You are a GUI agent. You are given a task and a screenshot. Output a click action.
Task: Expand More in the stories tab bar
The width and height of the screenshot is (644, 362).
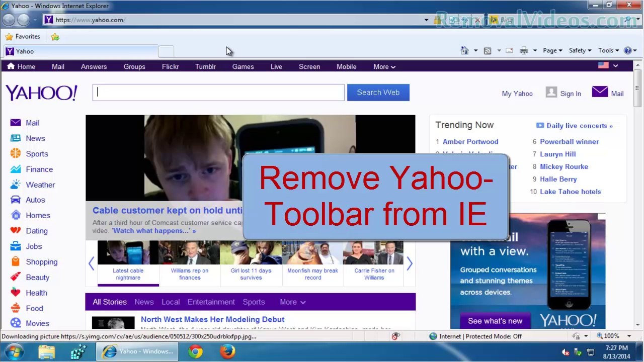(x=293, y=302)
